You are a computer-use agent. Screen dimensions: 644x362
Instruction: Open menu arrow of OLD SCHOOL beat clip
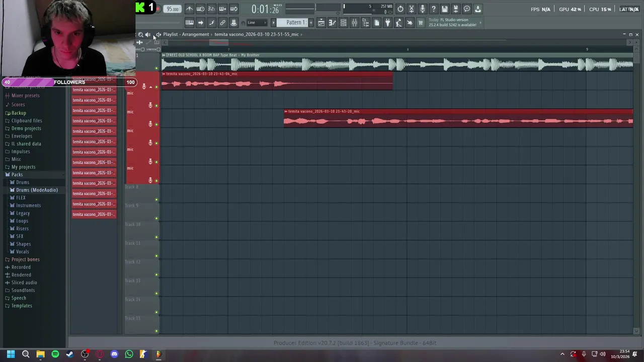(x=164, y=55)
